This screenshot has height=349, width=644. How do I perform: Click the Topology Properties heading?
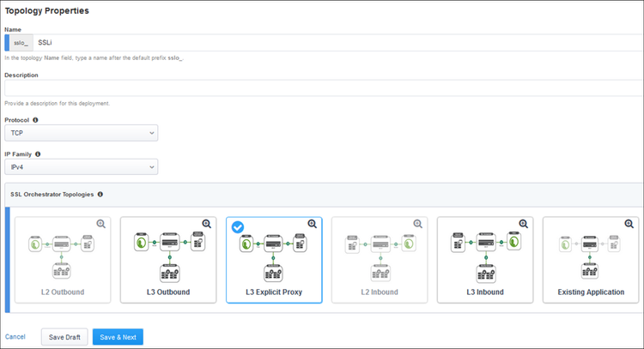tap(47, 10)
